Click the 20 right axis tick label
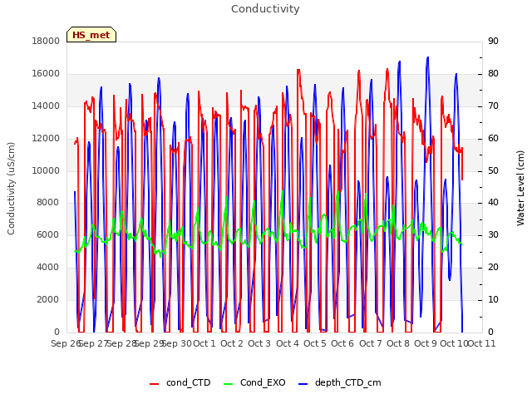The image size is (532, 399). coord(493,268)
